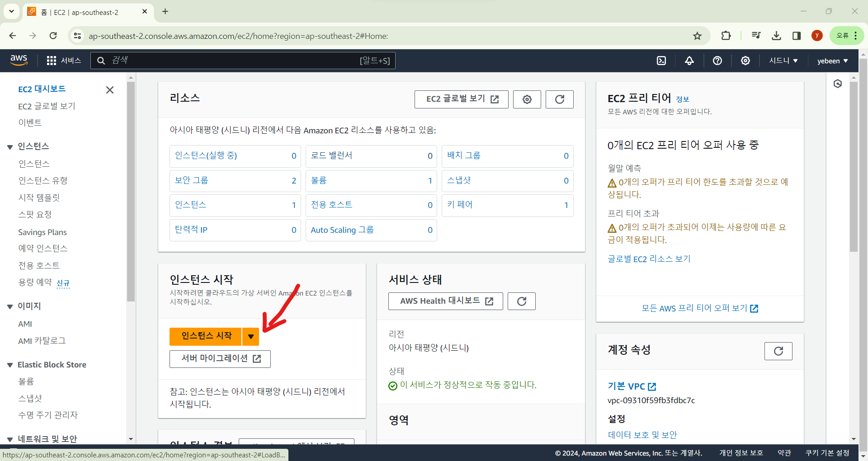
Task: Click 글로벌 EC2 리소스 보기 link
Action: [x=649, y=259]
